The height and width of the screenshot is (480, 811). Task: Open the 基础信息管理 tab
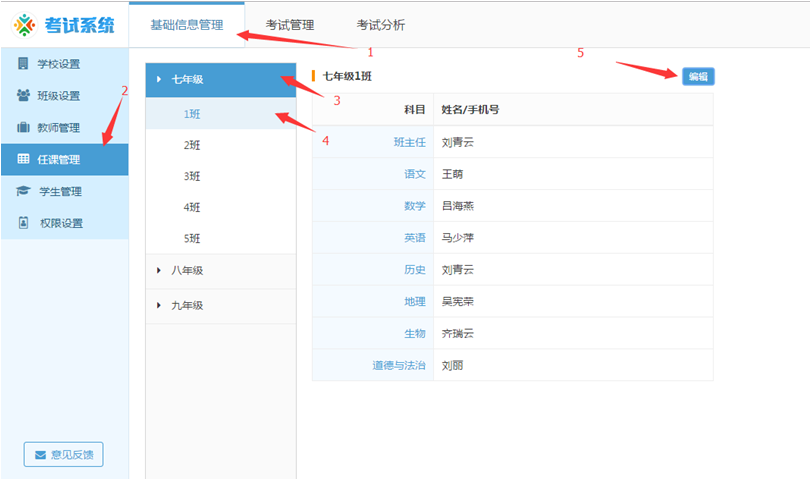187,25
